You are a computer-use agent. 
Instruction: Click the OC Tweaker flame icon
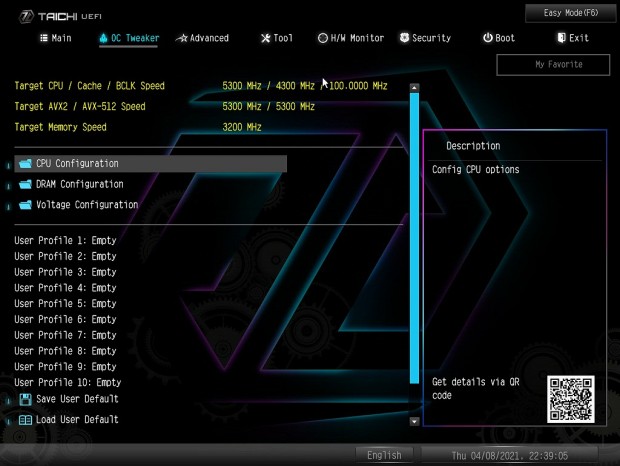104,38
